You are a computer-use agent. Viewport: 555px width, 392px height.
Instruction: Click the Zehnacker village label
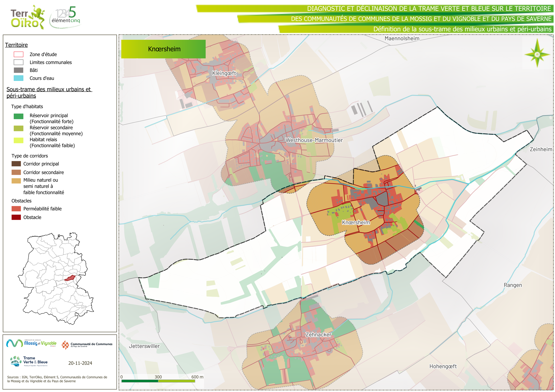[x=318, y=335]
